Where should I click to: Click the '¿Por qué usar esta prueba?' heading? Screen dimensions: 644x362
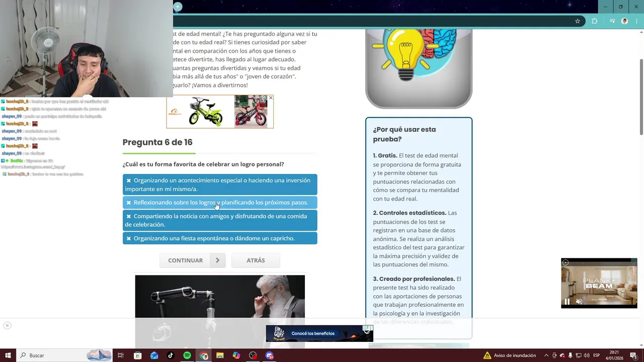[405, 134]
